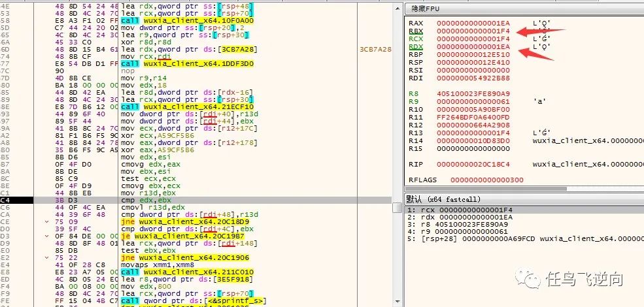Select the R15 register row
Screen dimensions: 644x307
pyautogui.click(x=459, y=148)
